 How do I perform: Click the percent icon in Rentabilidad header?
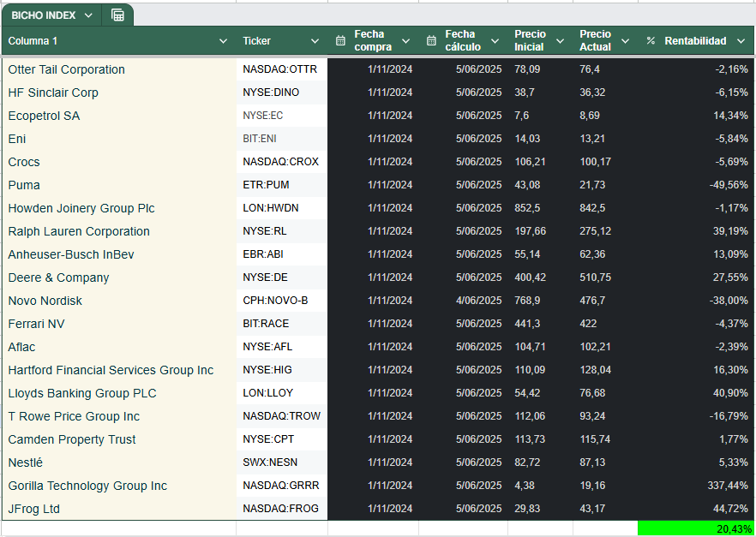[651, 41]
